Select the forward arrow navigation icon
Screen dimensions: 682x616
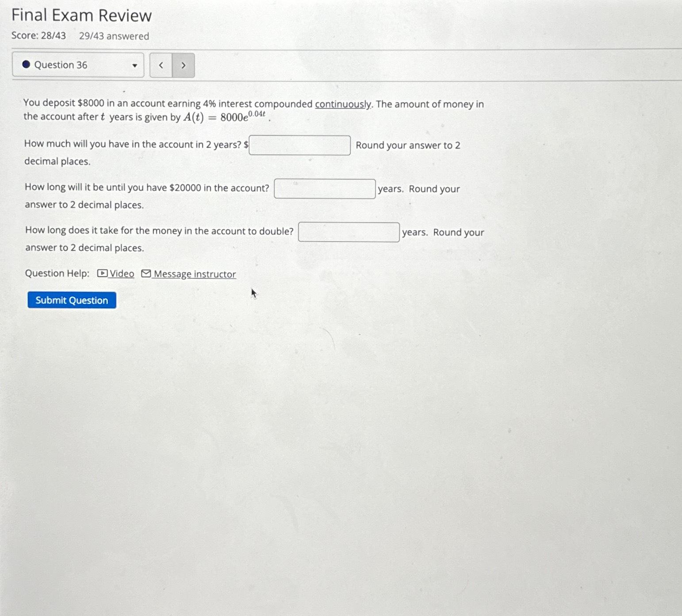(x=183, y=65)
